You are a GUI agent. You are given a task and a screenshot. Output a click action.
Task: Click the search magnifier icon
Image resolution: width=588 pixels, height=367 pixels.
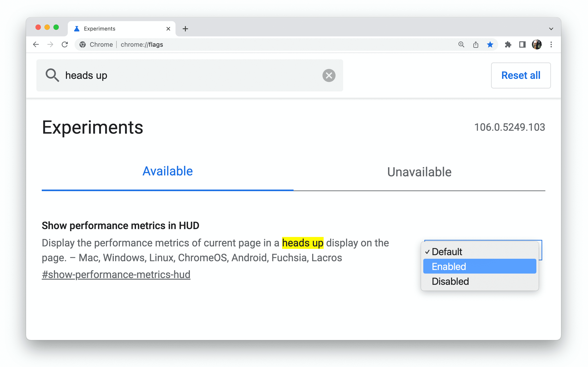52,75
